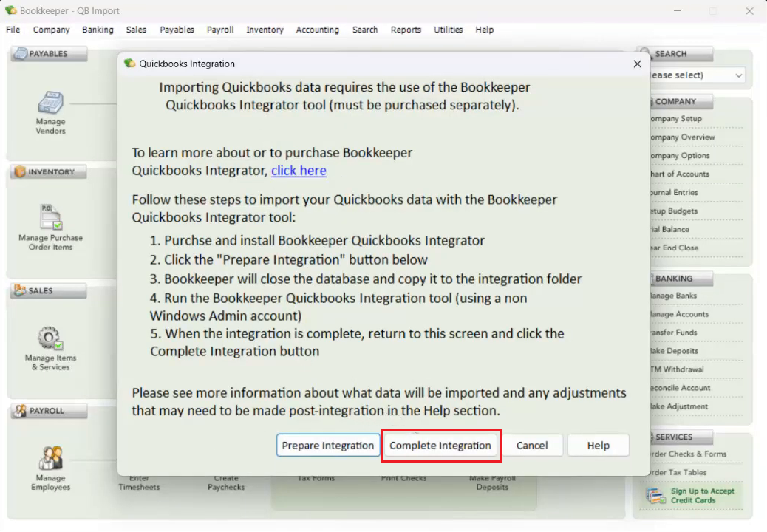Image resolution: width=767 pixels, height=532 pixels.
Task: Click the Bookkeeper app icon in title bar
Action: [11, 10]
